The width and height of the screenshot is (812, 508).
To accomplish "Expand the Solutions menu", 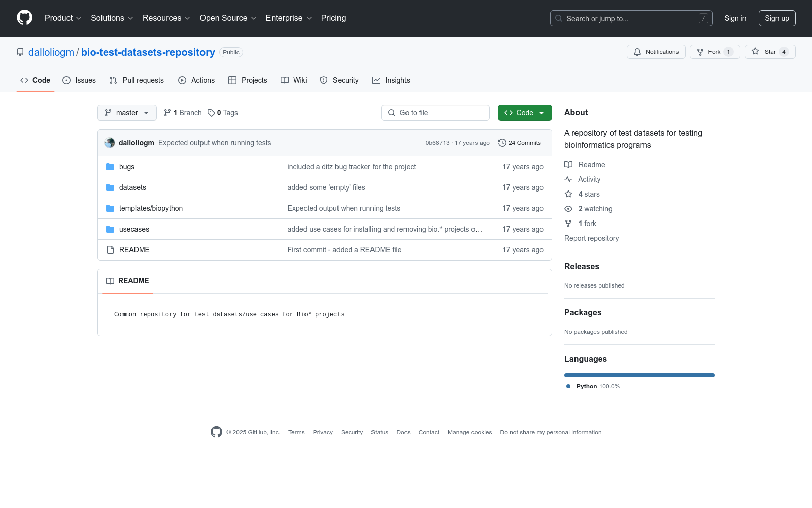I will point(112,18).
